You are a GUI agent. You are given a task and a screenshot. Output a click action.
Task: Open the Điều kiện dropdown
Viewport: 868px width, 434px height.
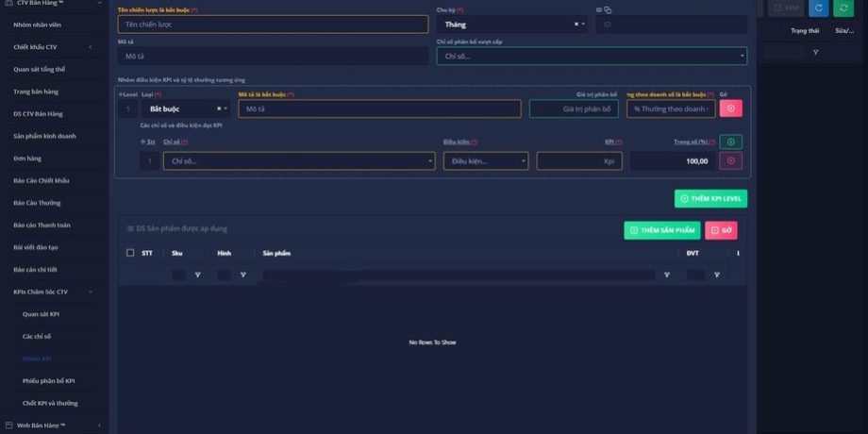click(x=486, y=161)
